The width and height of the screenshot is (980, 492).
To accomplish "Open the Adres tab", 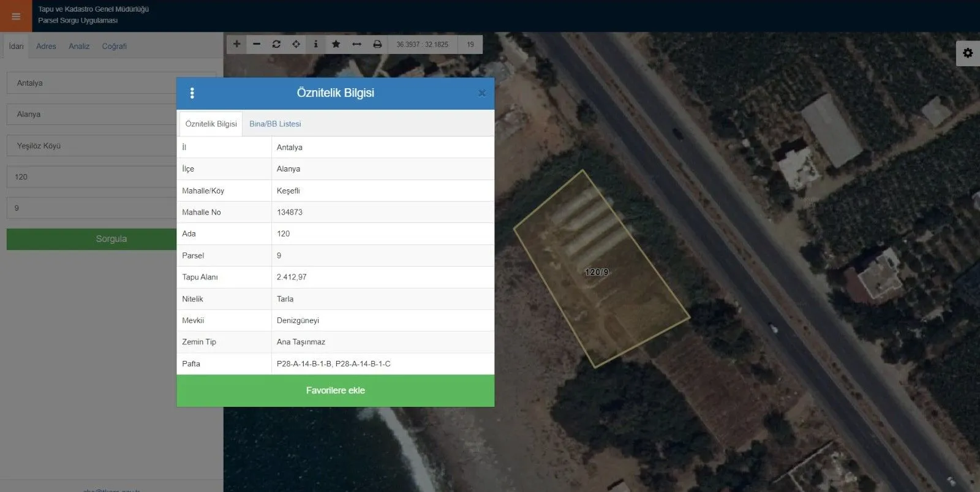I will 46,47.
